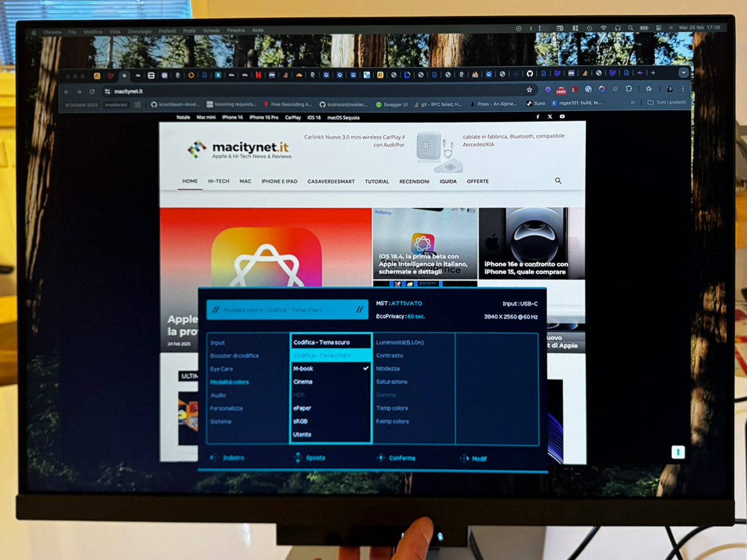Open the Incoming requests bookmark
The image size is (747, 560).
232,105
